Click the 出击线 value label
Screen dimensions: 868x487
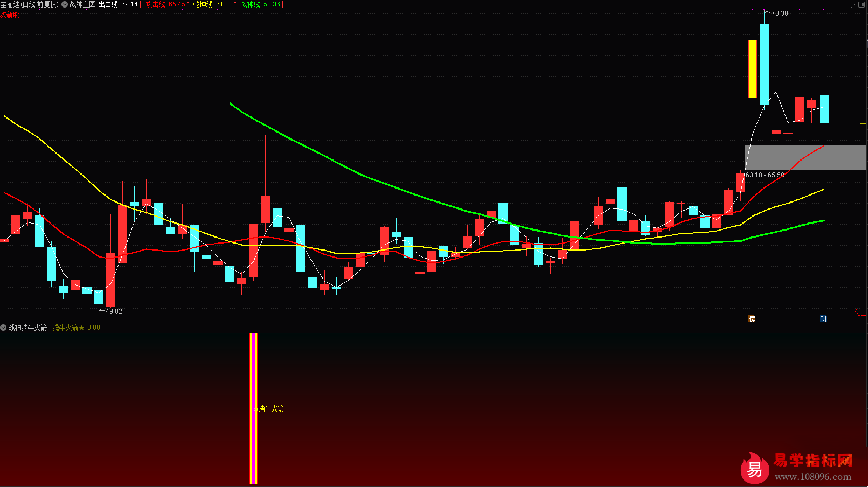coord(120,4)
